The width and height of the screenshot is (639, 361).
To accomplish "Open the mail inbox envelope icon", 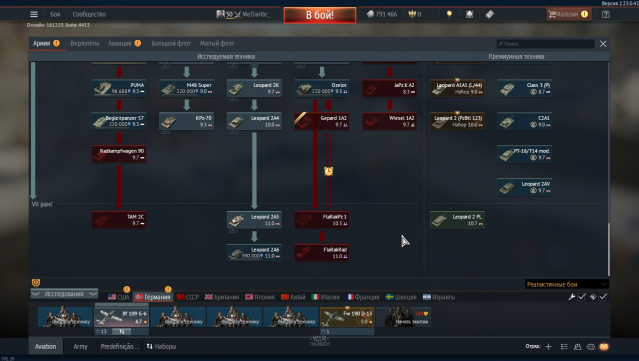I will (x=604, y=347).
